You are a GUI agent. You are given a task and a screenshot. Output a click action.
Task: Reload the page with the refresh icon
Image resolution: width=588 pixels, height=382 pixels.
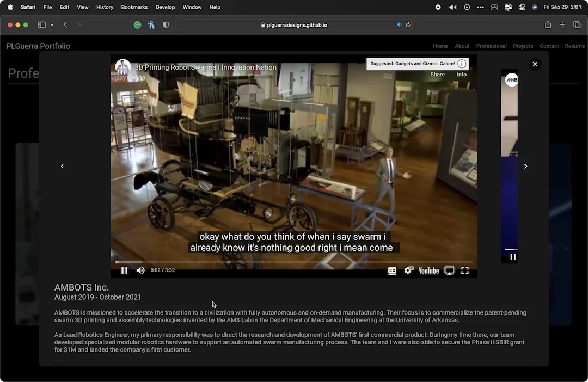(408, 24)
